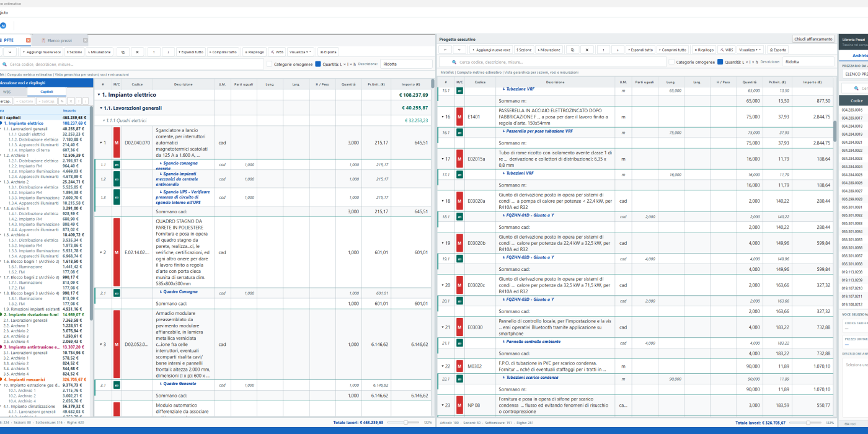Image resolution: width=868 pixels, height=434 pixels.
Task: Click the duplicate icon in left toolbar
Action: tap(122, 52)
